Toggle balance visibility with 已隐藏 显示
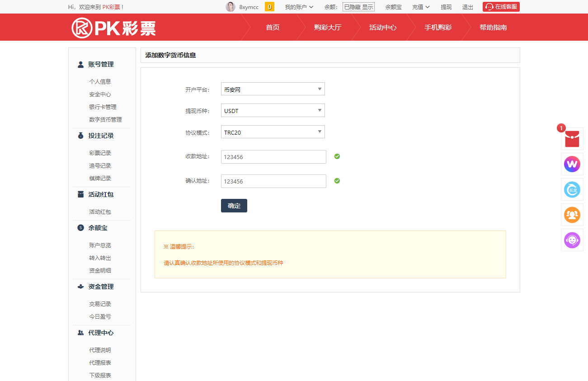Screen dimensions: 588x381 (x=358, y=7)
